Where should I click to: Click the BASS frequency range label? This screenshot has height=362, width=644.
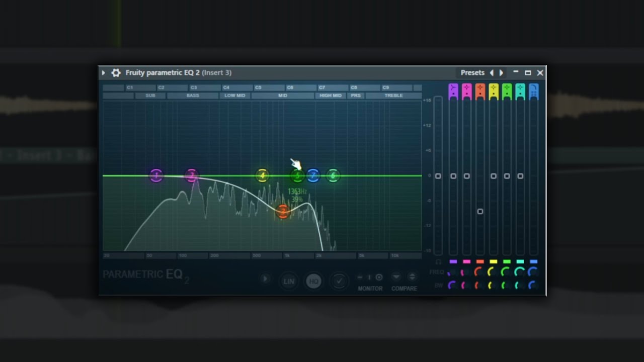[193, 96]
